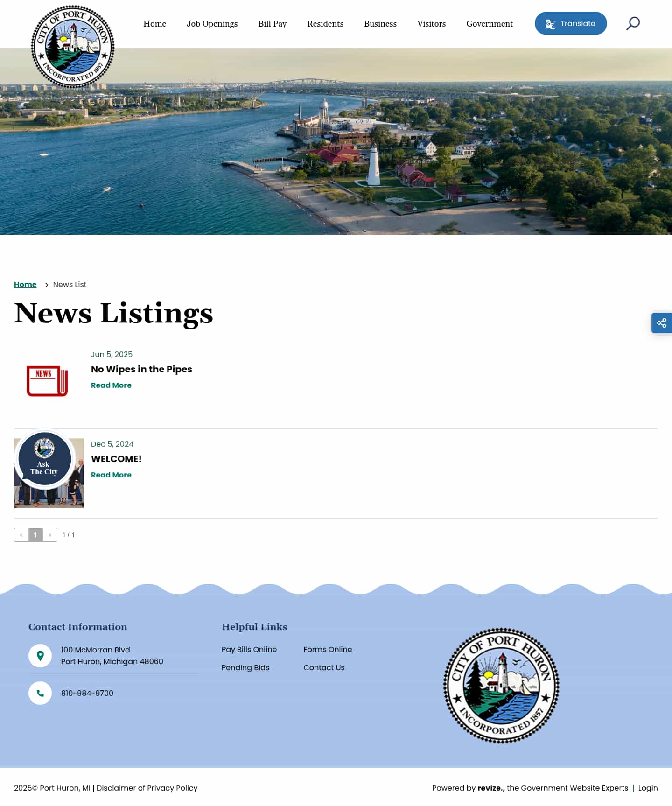Open the Government menu
Screen dimensions: 672x806
[490, 24]
